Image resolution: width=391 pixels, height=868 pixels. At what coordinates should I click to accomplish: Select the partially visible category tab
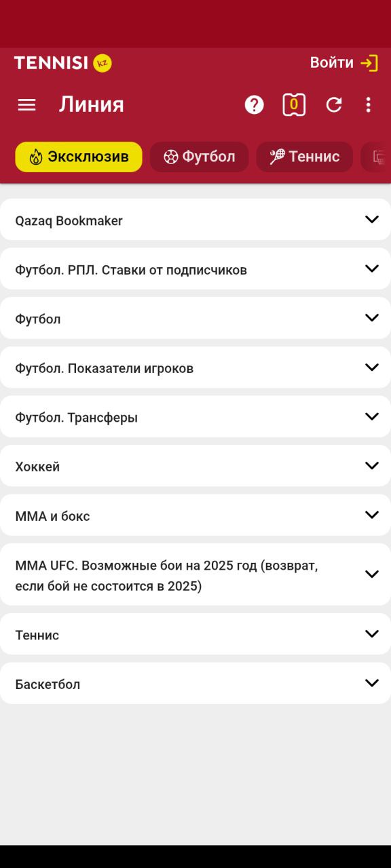376,157
